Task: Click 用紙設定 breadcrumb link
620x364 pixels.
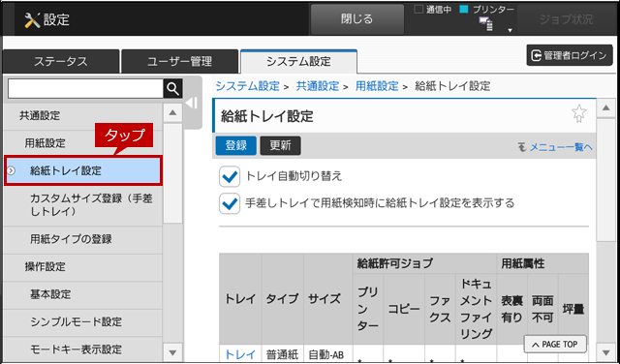Action: point(377,86)
